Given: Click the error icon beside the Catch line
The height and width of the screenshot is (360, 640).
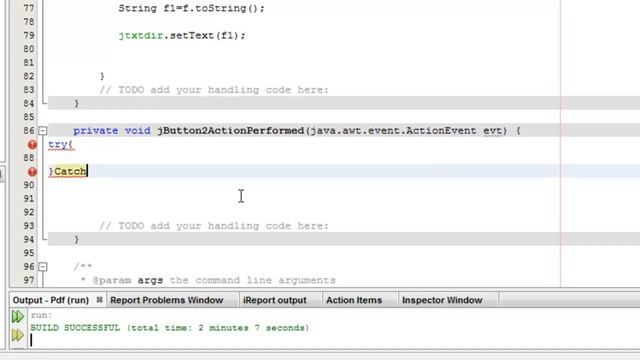Looking at the screenshot, I should click(x=32, y=172).
